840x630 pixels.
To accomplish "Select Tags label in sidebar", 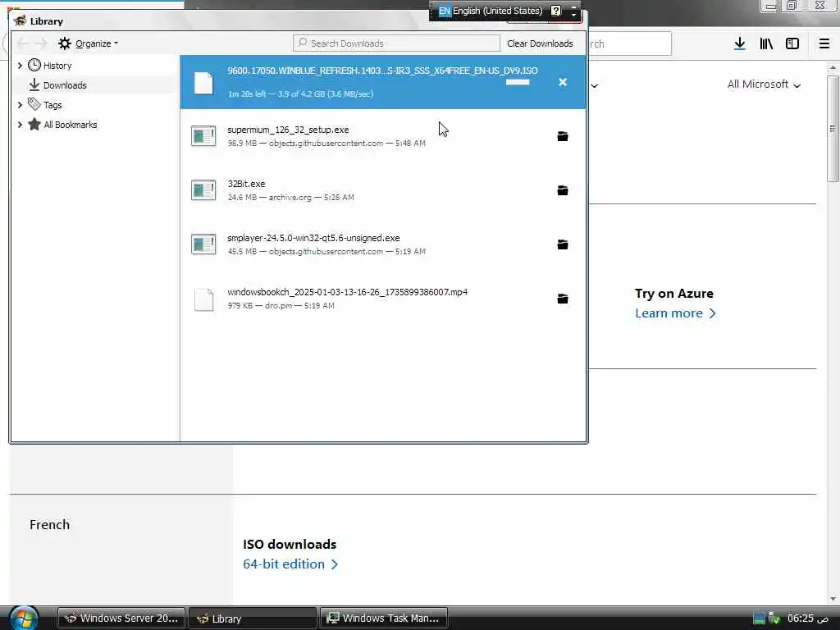I will coord(52,105).
